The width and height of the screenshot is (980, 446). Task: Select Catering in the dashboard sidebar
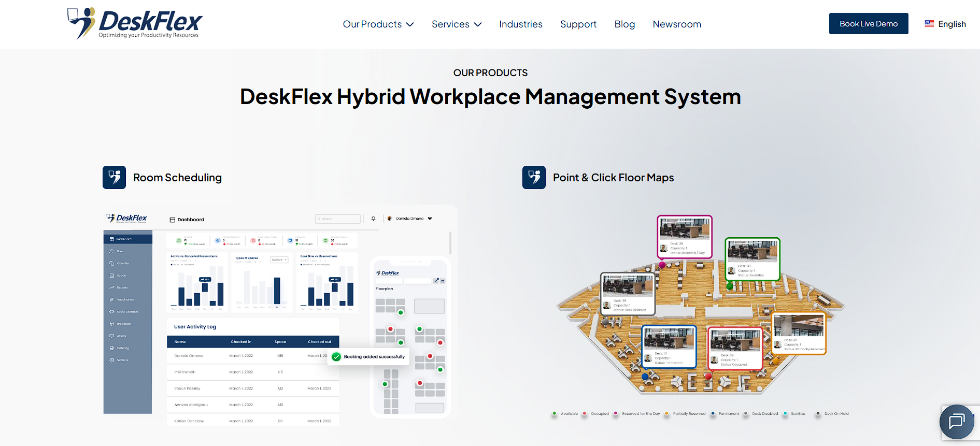pyautogui.click(x=120, y=348)
